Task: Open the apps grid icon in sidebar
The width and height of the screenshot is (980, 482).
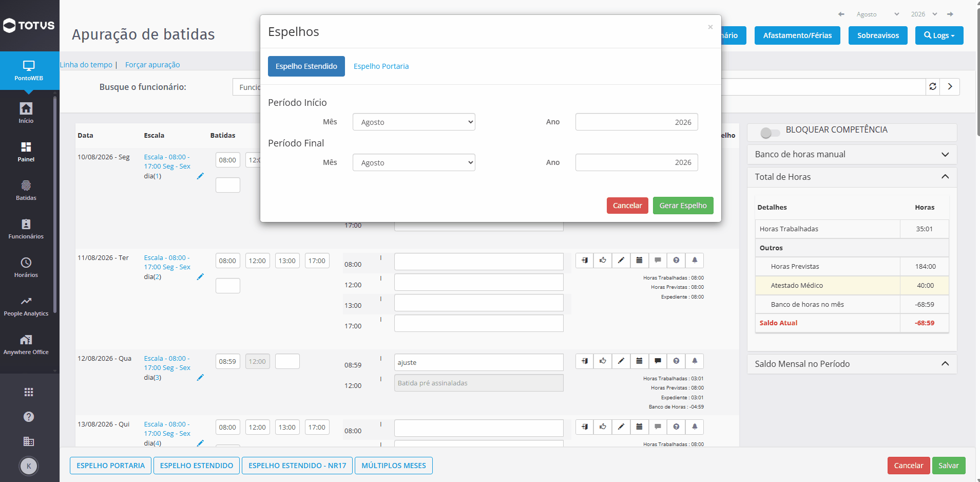Action: (x=29, y=392)
